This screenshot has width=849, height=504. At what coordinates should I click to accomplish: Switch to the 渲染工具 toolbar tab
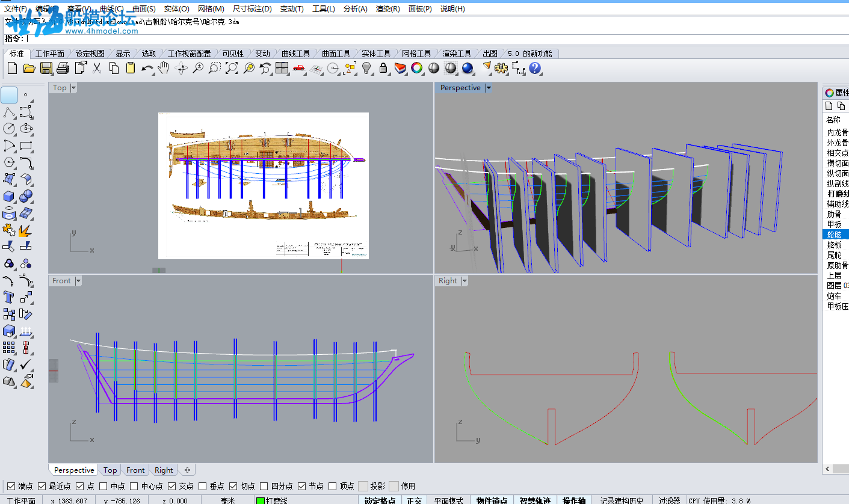point(457,54)
